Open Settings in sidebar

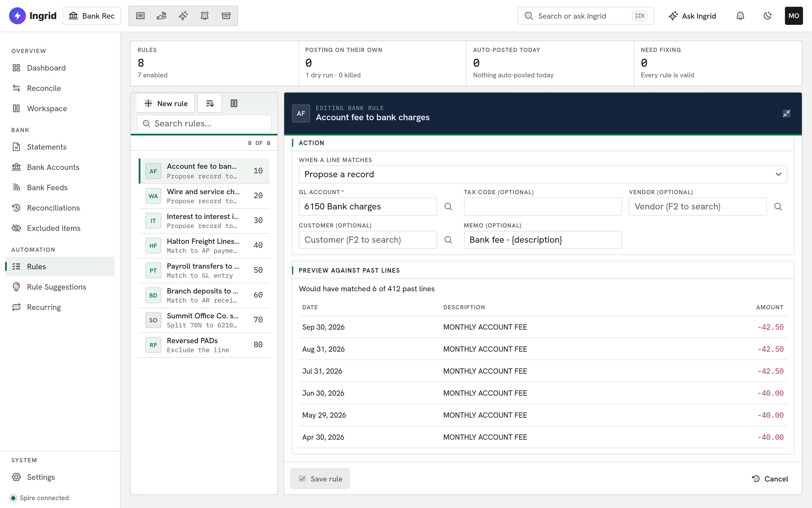(x=60, y=477)
